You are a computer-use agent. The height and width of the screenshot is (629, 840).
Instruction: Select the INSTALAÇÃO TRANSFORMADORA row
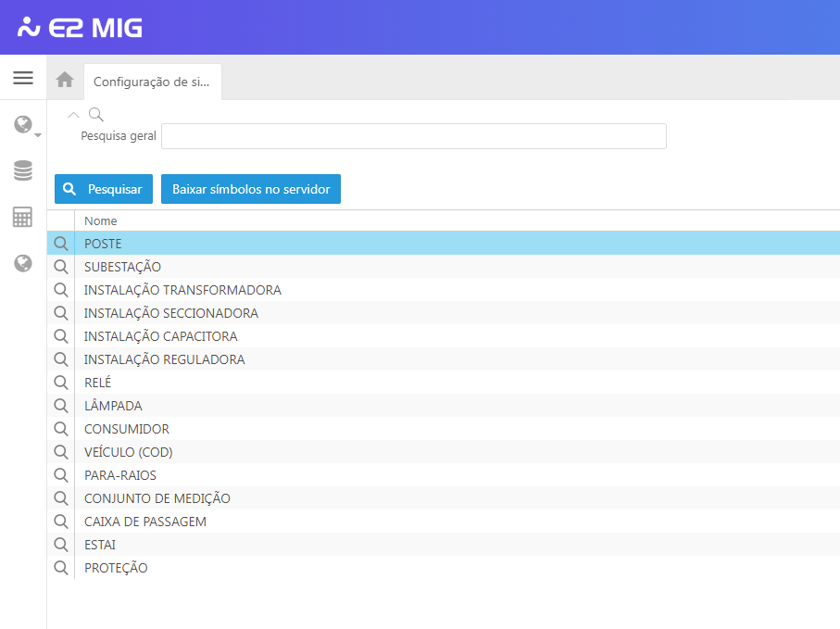(x=182, y=290)
